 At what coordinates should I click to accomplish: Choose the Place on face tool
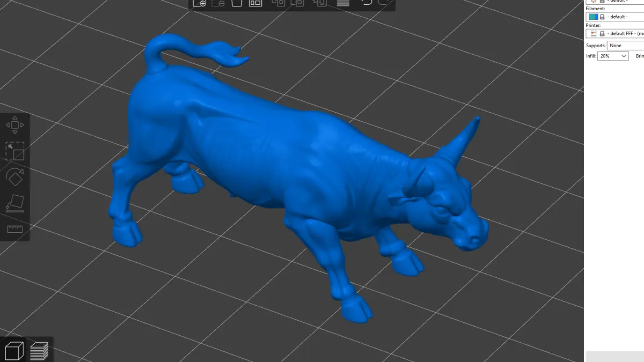[x=14, y=204]
